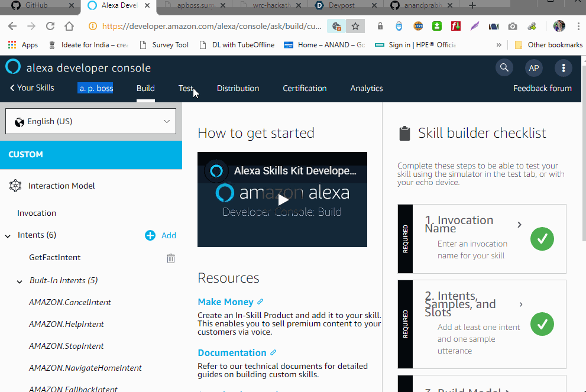Open AMAZON.CancelIntent
The height and width of the screenshot is (392, 586).
[x=70, y=302]
